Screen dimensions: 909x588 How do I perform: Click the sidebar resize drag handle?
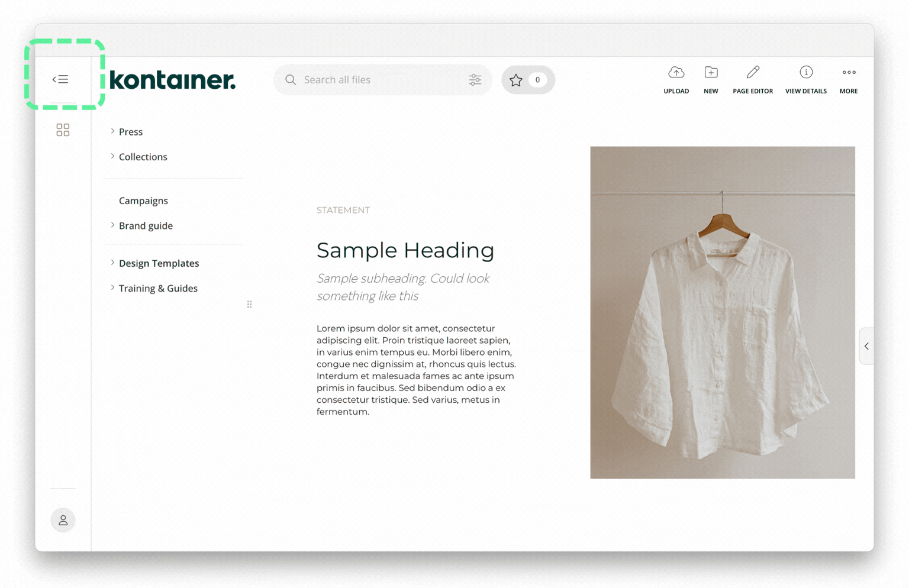(249, 304)
